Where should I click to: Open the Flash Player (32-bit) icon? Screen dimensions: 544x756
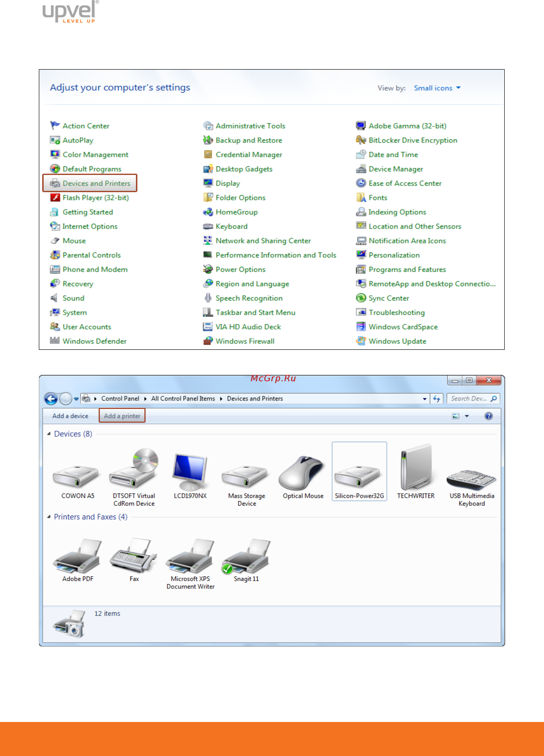coord(55,197)
